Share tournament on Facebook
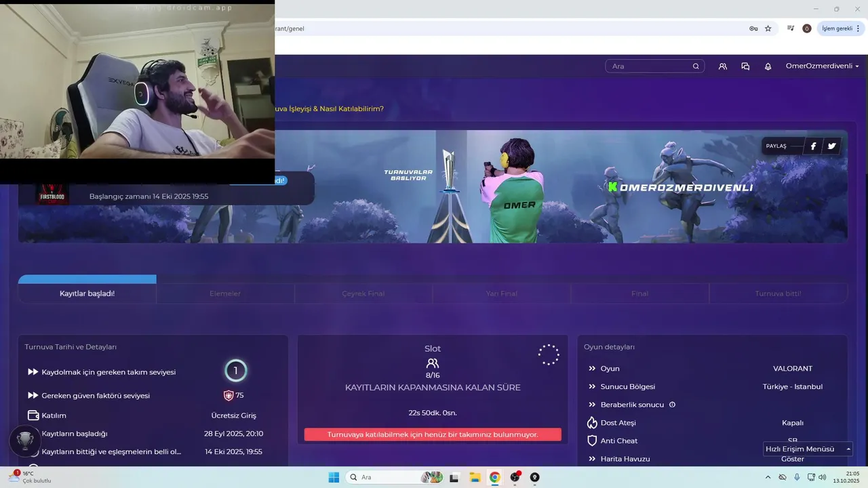 point(813,146)
